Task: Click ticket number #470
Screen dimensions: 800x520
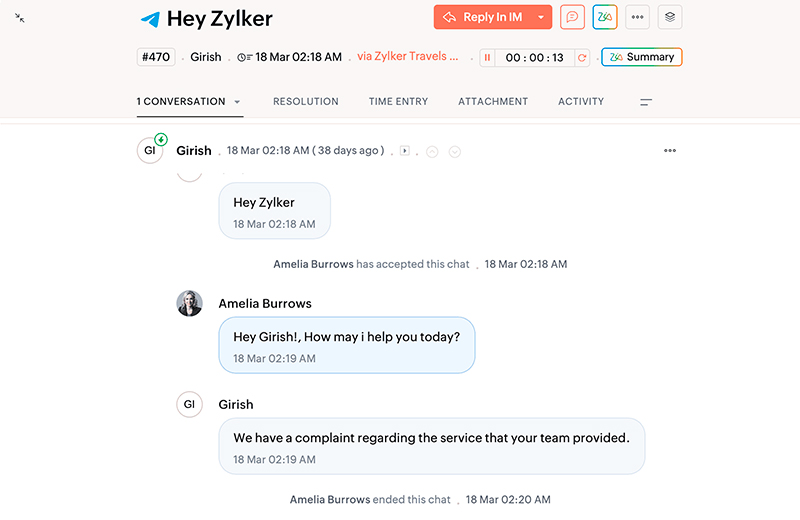Action: [x=156, y=57]
